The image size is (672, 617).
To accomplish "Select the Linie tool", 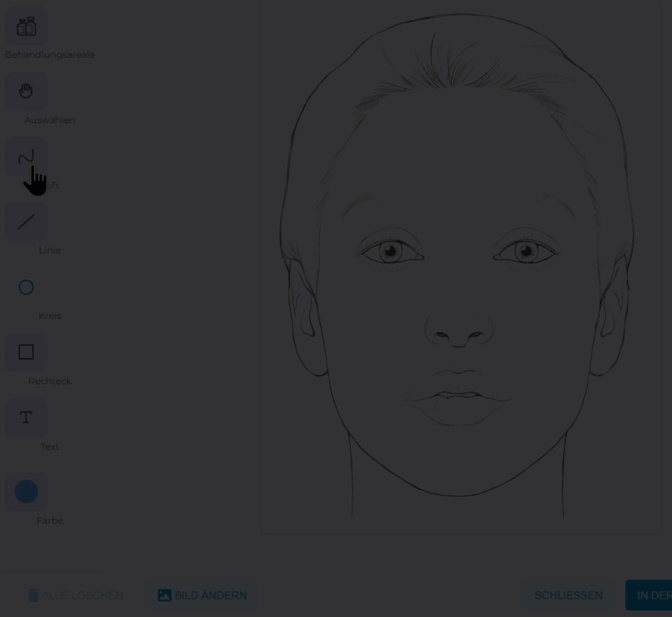I will click(x=26, y=222).
